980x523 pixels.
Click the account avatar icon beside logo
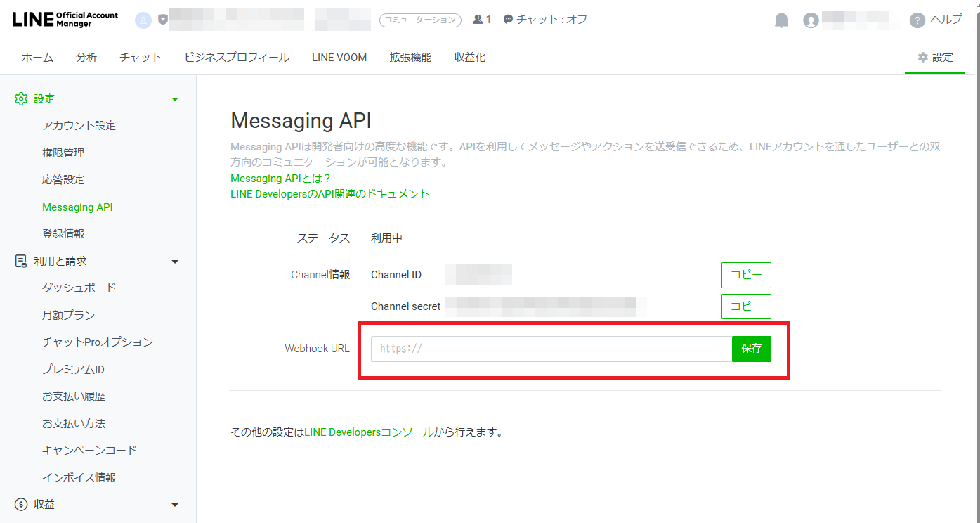click(143, 20)
